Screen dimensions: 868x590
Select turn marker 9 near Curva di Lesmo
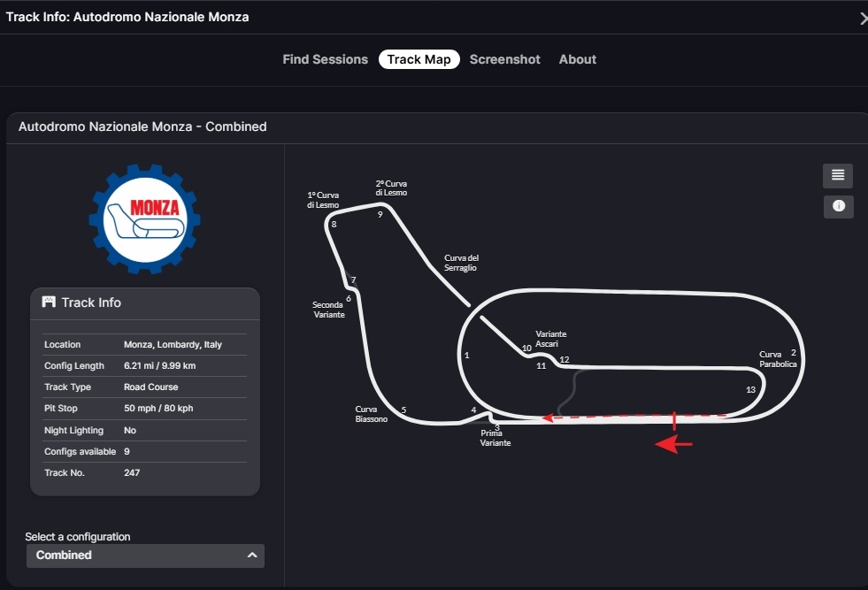pos(380,213)
